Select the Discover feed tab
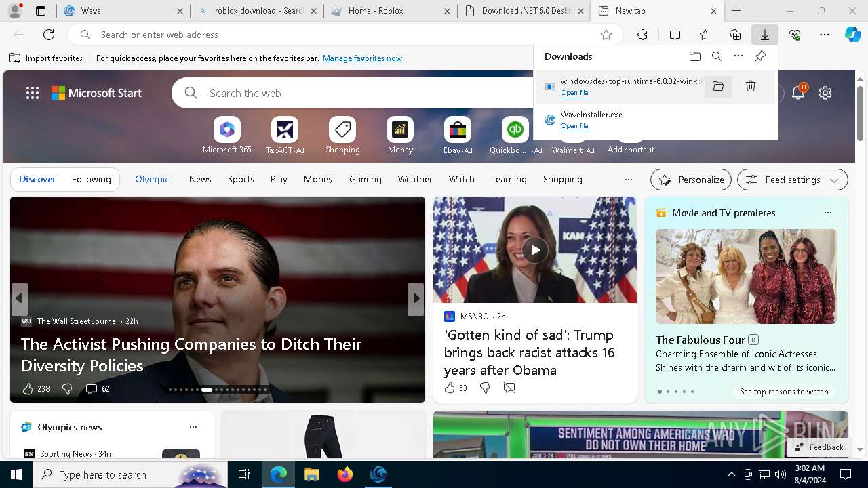 [x=37, y=179]
